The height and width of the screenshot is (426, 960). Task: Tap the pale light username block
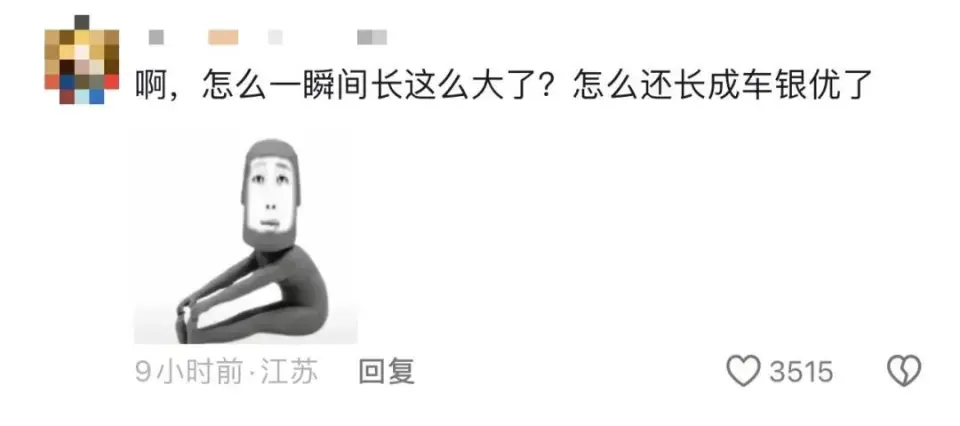click(x=276, y=38)
